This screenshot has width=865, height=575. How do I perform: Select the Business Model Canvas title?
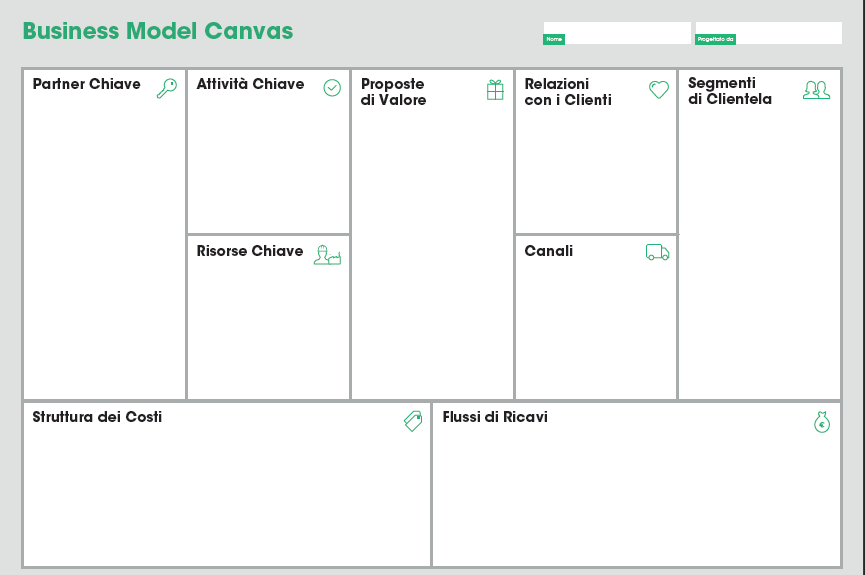click(158, 31)
